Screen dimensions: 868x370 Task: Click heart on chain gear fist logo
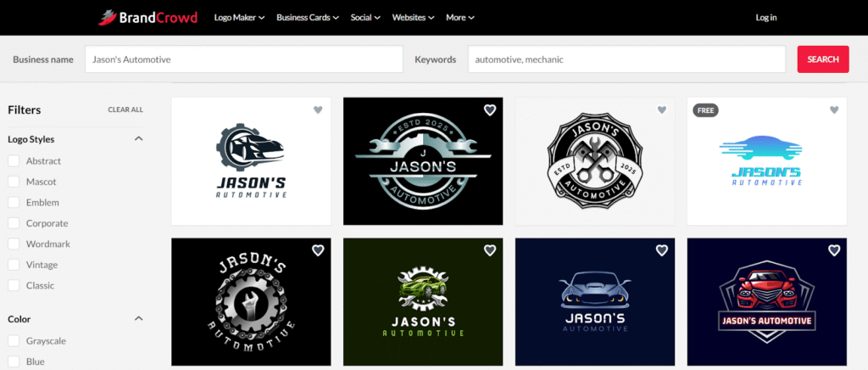tap(318, 250)
